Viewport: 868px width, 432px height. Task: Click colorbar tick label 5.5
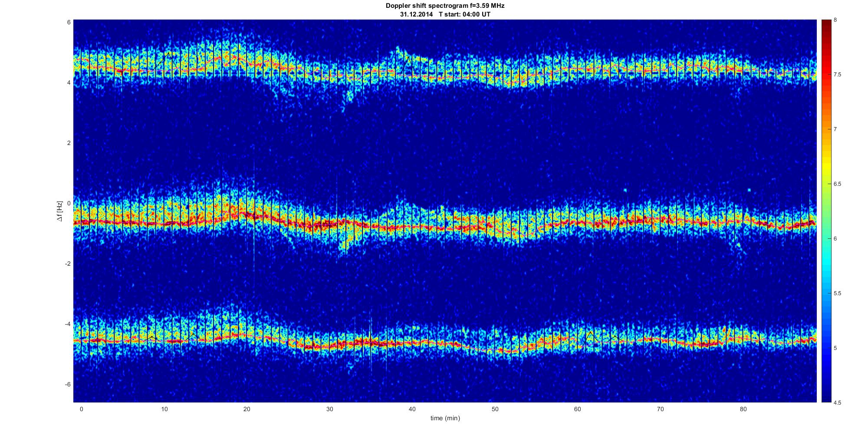(838, 293)
